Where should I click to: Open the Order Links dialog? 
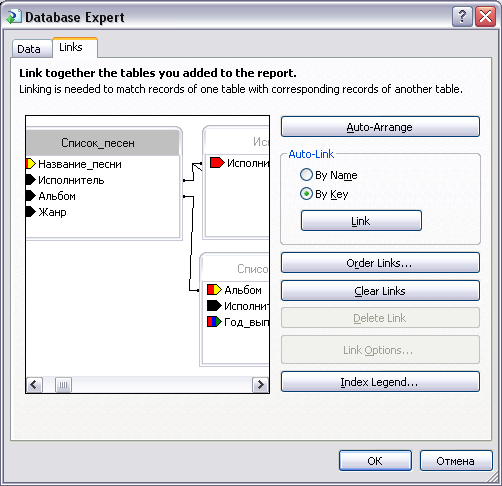pos(380,263)
